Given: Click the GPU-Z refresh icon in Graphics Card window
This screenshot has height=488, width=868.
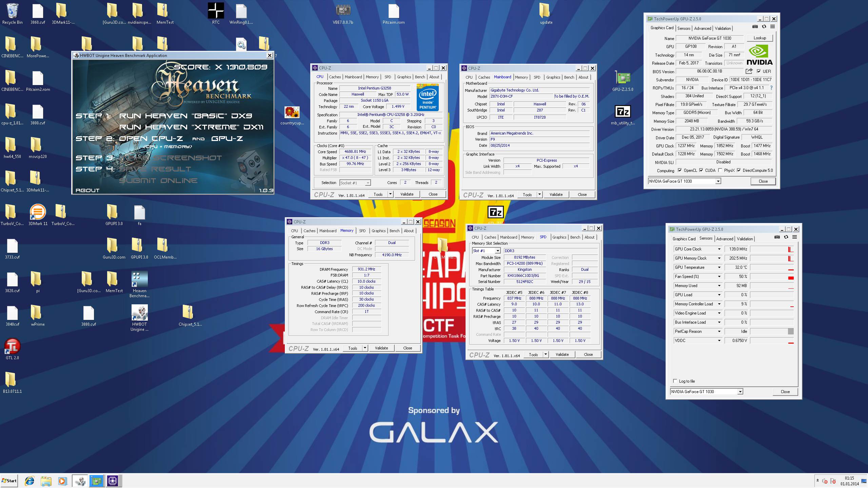Looking at the screenshot, I should pos(764,27).
